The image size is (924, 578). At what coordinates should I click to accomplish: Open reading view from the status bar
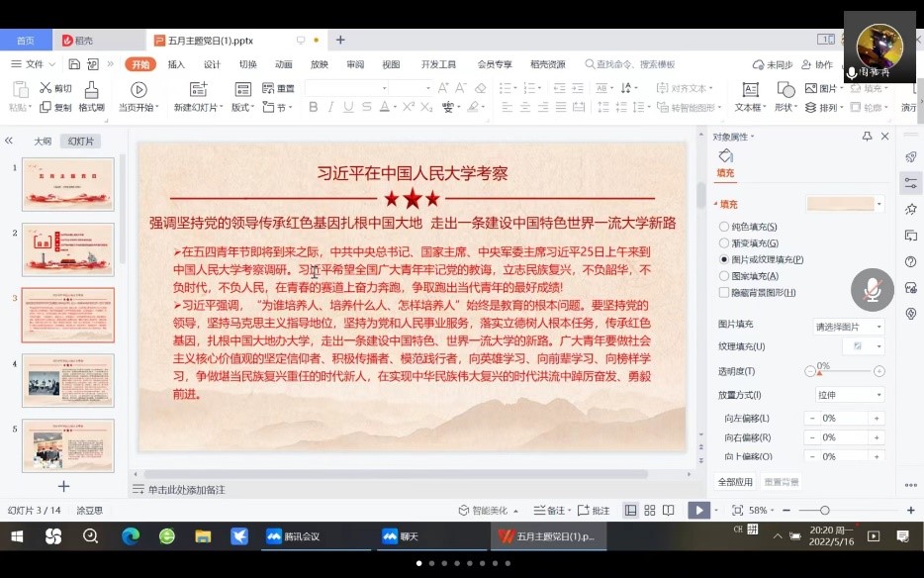[x=670, y=510]
